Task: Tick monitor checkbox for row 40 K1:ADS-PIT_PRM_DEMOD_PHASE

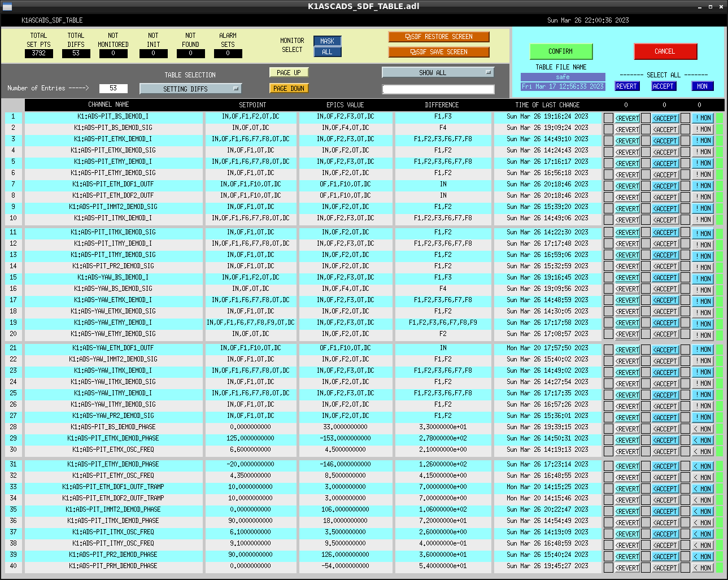Action: [x=685, y=568]
